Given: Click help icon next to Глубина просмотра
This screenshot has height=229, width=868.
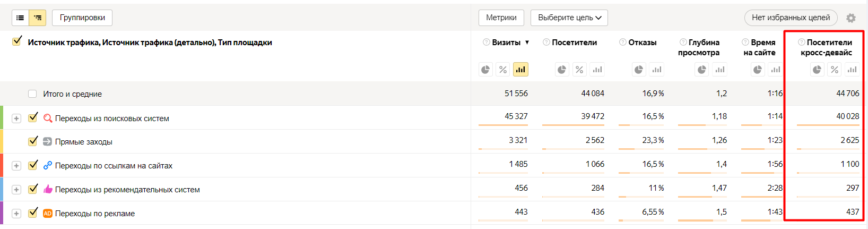Looking at the screenshot, I should [683, 42].
